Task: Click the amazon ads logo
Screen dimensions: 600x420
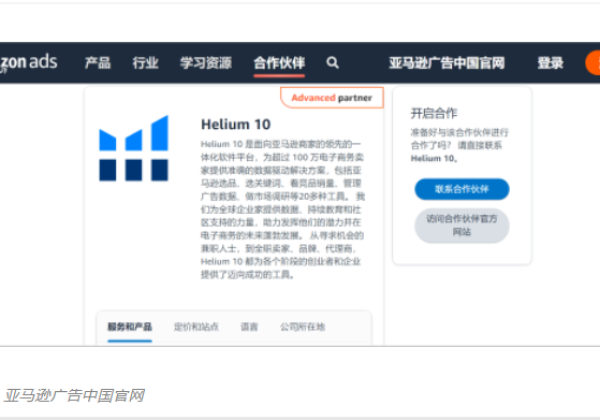Action: pyautogui.click(x=28, y=63)
